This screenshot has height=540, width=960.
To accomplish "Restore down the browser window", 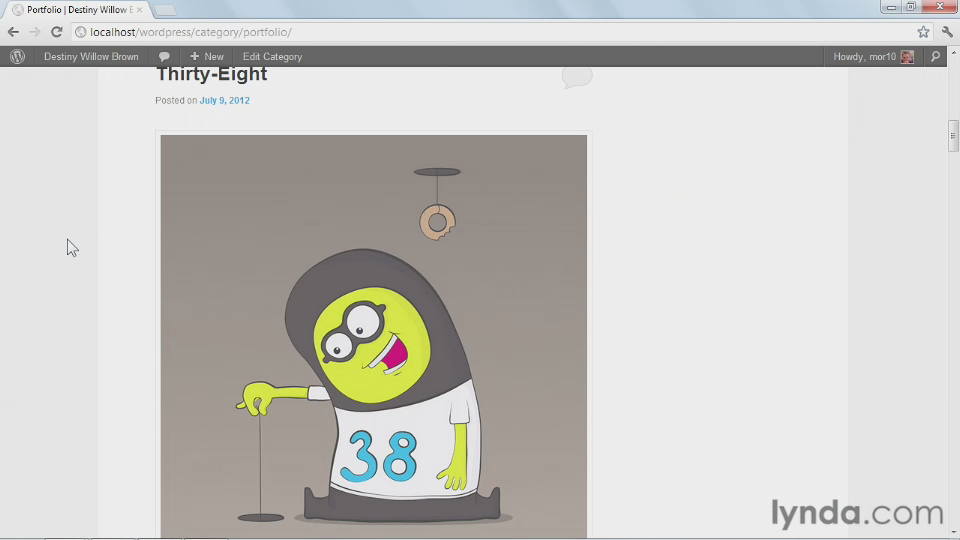I will (911, 7).
